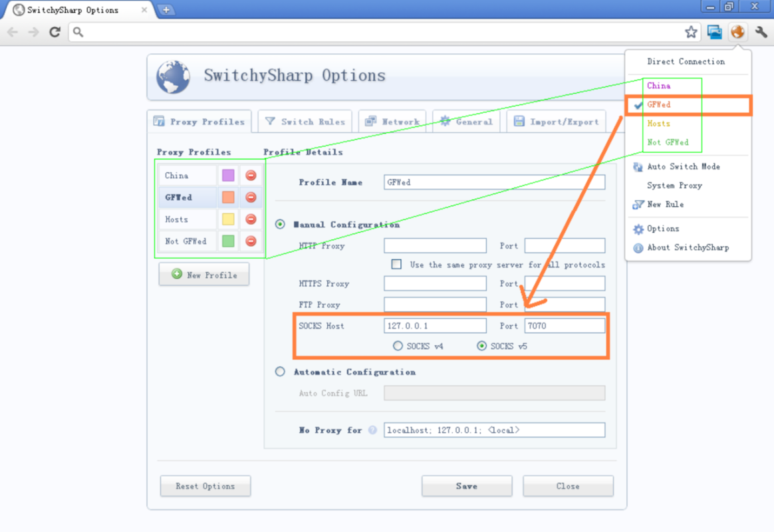Image resolution: width=774 pixels, height=532 pixels.
Task: Click the HTTPS Proxy Port field
Action: [565, 283]
